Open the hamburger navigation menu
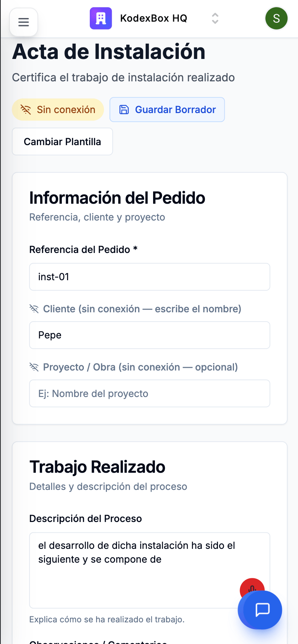 click(23, 22)
